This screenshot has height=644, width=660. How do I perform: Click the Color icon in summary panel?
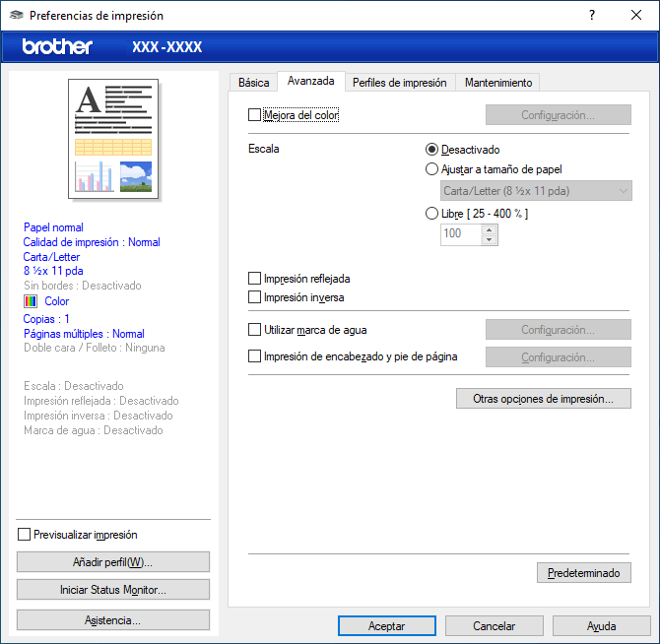31,301
